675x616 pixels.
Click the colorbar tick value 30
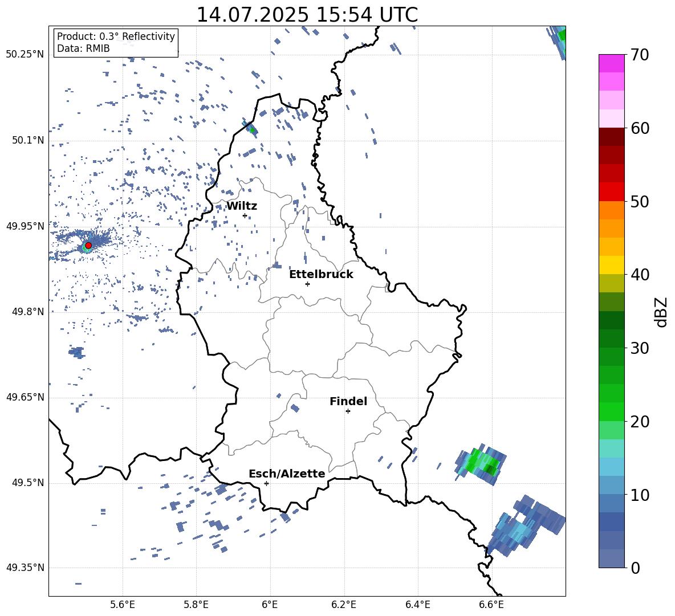pos(640,348)
